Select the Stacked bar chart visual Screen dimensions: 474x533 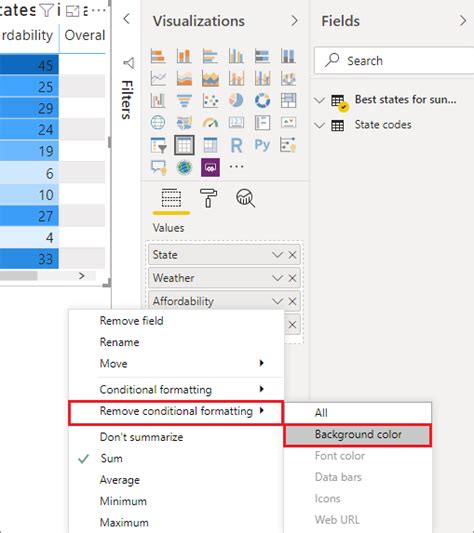point(158,56)
